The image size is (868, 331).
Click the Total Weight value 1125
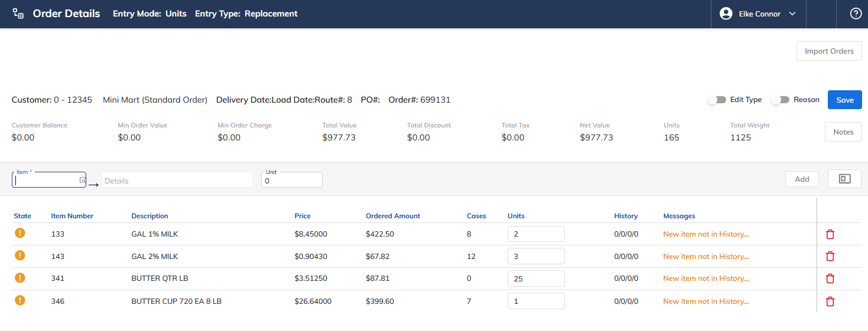coord(740,137)
